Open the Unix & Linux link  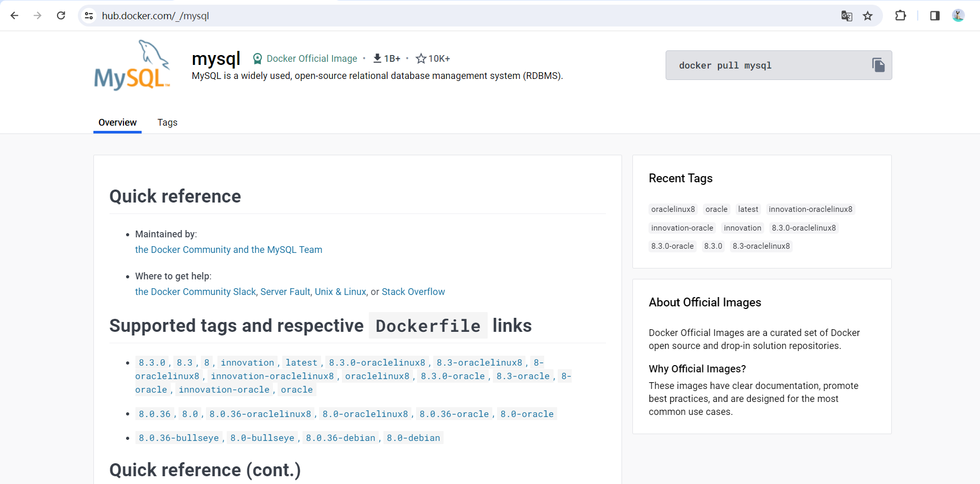pos(340,292)
